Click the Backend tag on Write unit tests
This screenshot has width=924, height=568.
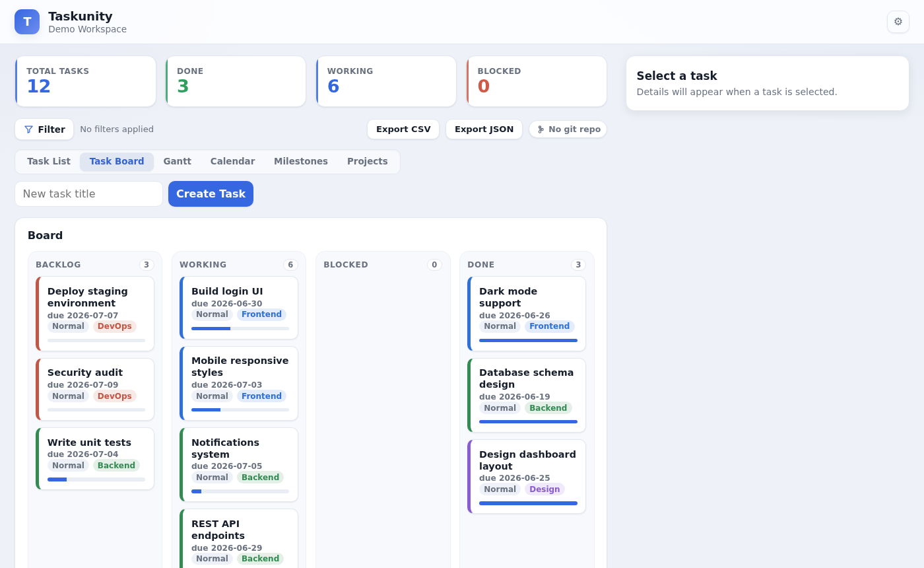tap(116, 466)
